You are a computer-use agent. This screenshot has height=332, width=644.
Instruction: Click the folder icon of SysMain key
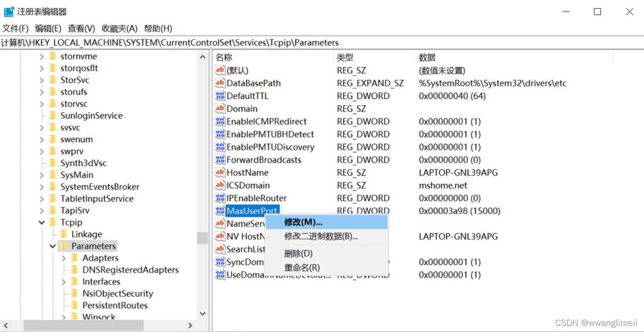(x=53, y=175)
